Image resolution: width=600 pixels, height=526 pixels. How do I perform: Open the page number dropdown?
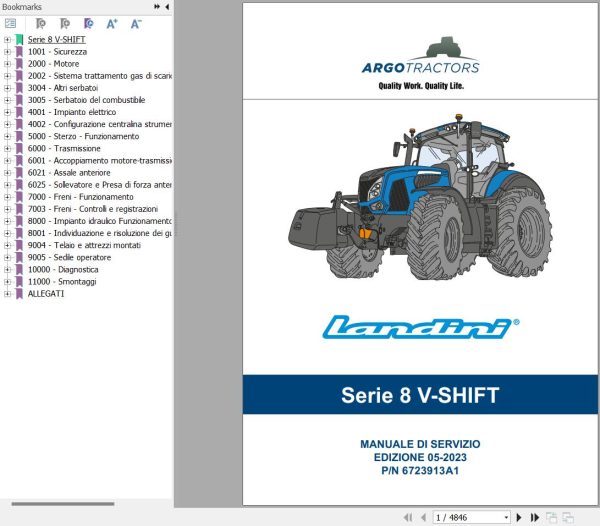(506, 518)
